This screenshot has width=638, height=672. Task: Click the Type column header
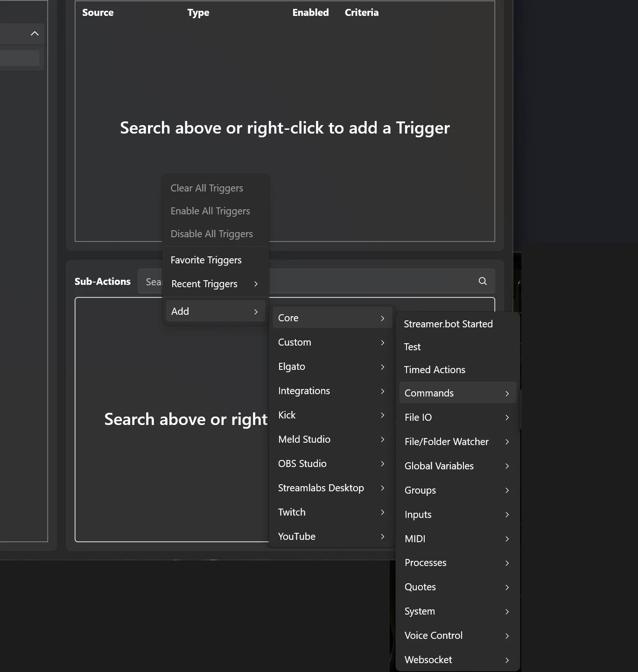198,13
